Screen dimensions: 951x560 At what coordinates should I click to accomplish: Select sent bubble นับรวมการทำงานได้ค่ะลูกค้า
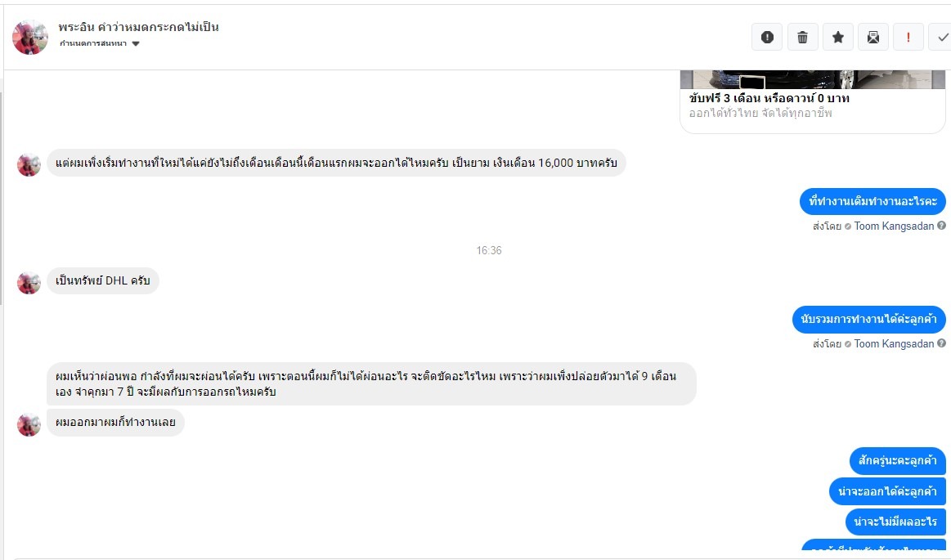pyautogui.click(x=868, y=319)
